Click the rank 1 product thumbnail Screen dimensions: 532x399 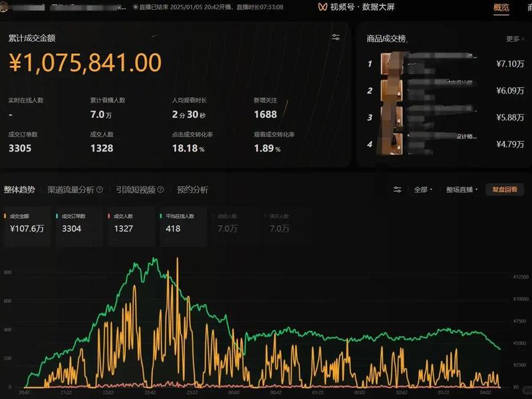pos(392,64)
